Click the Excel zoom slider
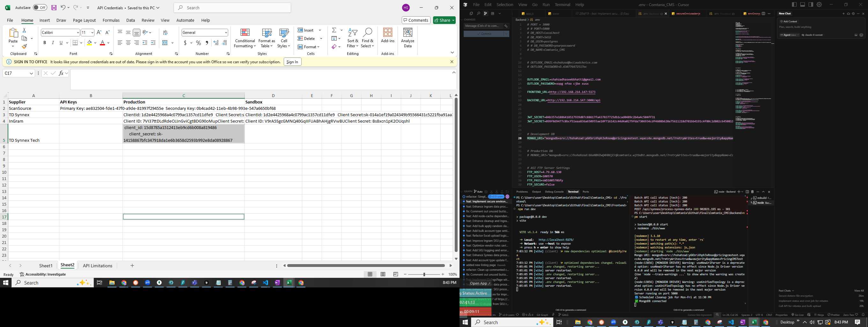The width and height of the screenshot is (868, 327). click(x=424, y=274)
